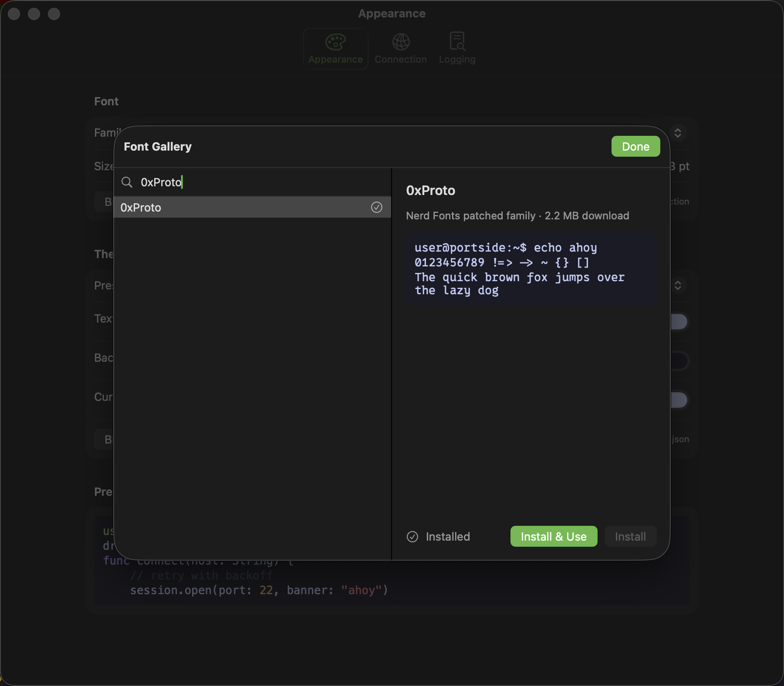Image resolution: width=784 pixels, height=686 pixels.
Task: Open the theme Preset dropdown stepper
Action: point(678,285)
